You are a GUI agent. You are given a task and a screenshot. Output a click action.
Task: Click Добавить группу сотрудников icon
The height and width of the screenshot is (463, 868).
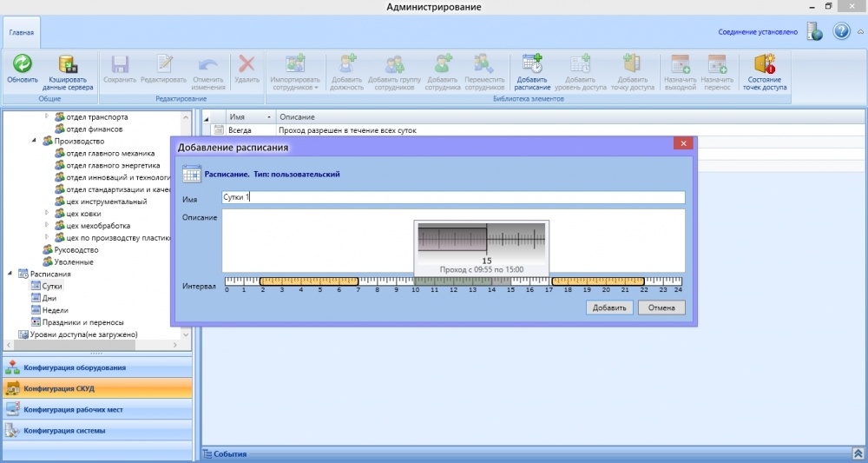[395, 63]
